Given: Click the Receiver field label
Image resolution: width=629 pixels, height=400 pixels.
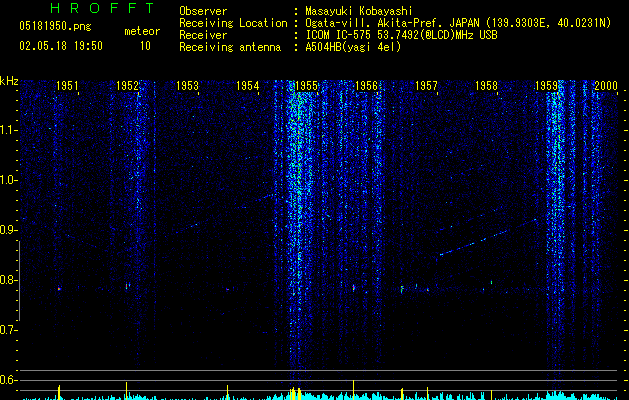Looking at the screenshot, I should tap(203, 35).
